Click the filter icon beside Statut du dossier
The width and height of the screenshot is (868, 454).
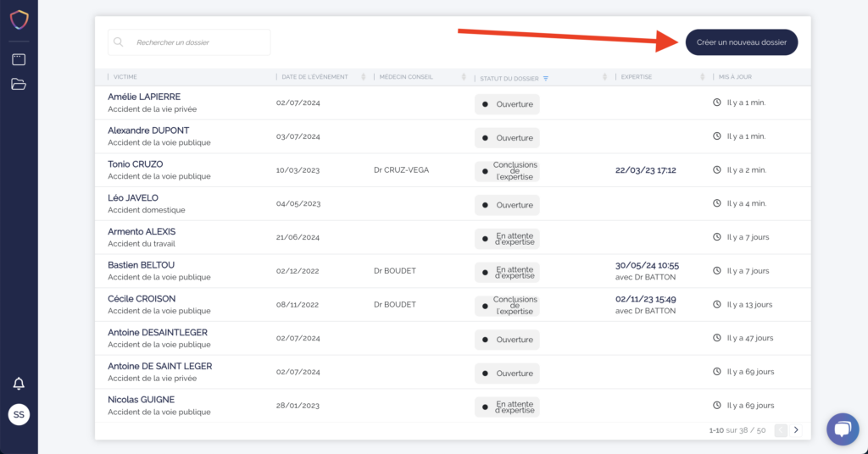[x=546, y=78]
